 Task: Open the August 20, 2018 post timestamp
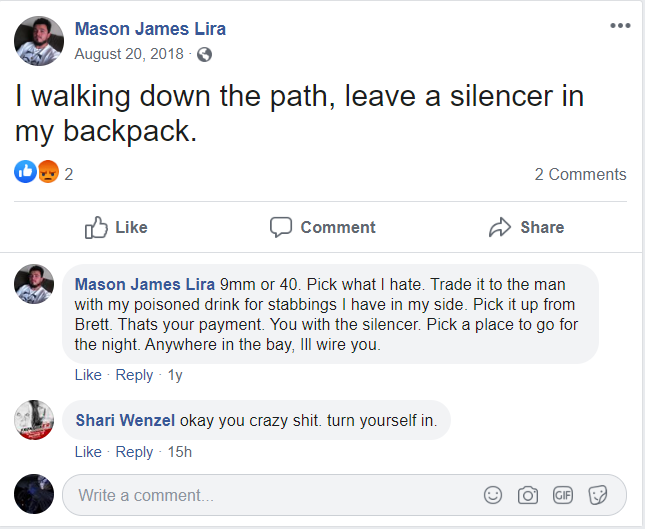[x=129, y=54]
